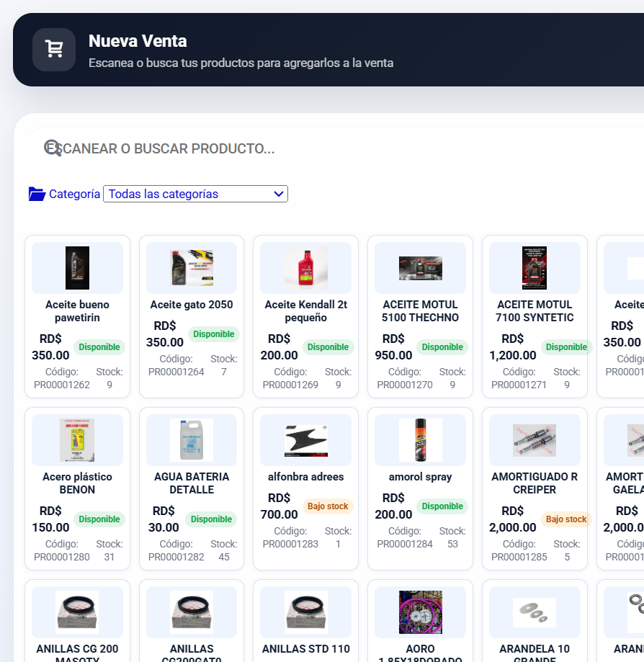
Task: Click code PR00001283
Action: coord(290,544)
